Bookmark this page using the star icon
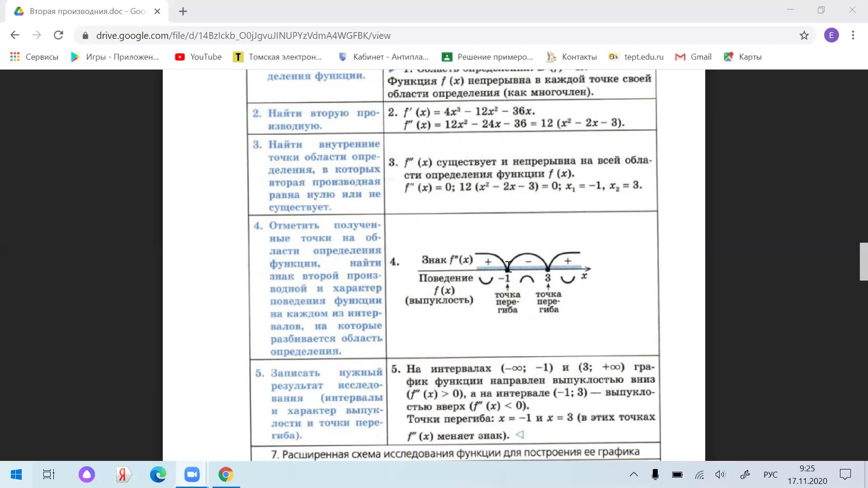 804,35
